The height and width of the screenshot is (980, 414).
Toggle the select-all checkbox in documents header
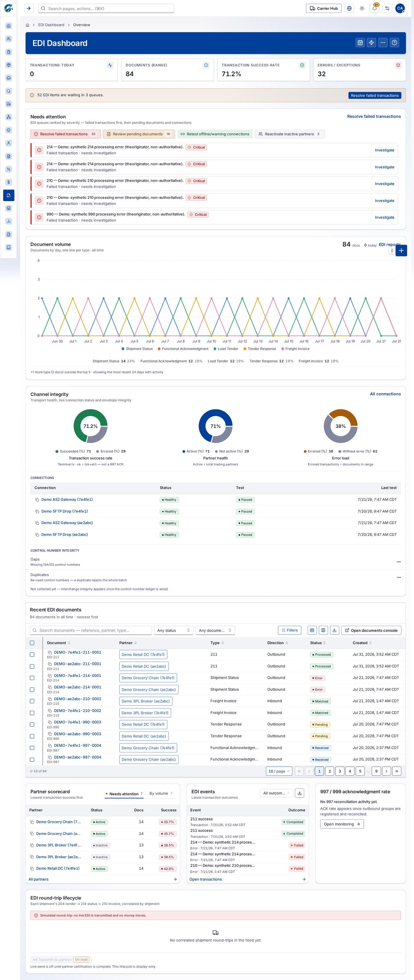32,643
